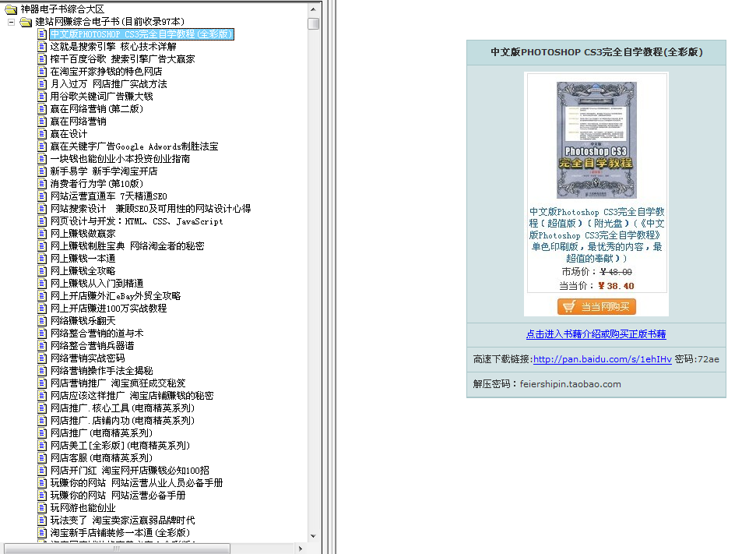Select 网店推广.店铺内功 (电商精英系列)
The image size is (756, 554).
click(122, 421)
